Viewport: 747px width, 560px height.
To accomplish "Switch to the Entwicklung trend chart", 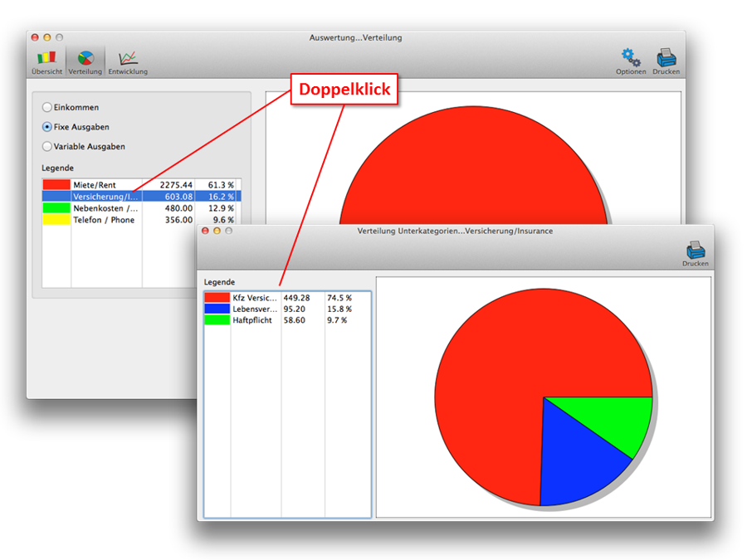I will pyautogui.click(x=128, y=61).
